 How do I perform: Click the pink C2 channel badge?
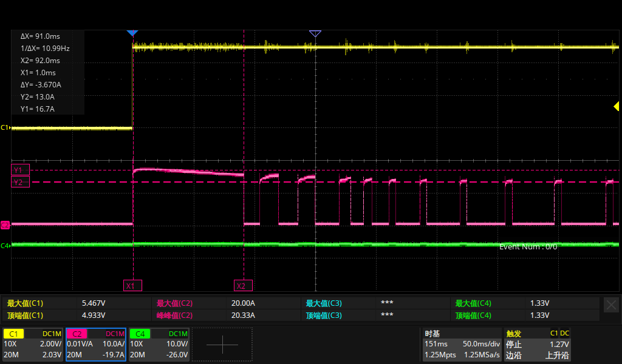77,334
